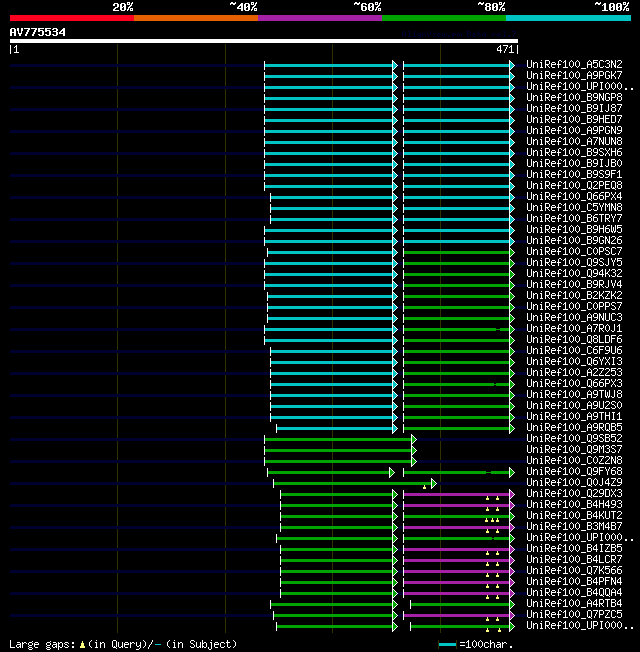The height and width of the screenshot is (652, 640).
Task: Click the green ~80% legend segment
Action: click(444, 18)
